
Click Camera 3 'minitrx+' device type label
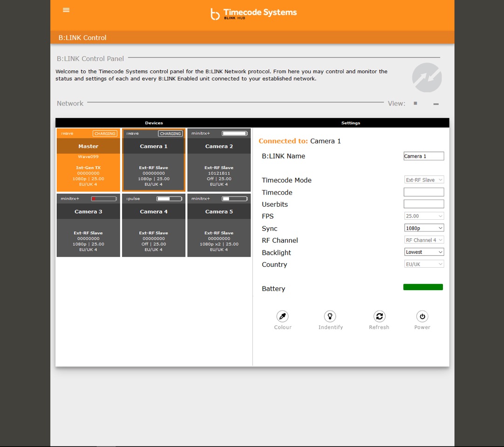click(x=70, y=199)
